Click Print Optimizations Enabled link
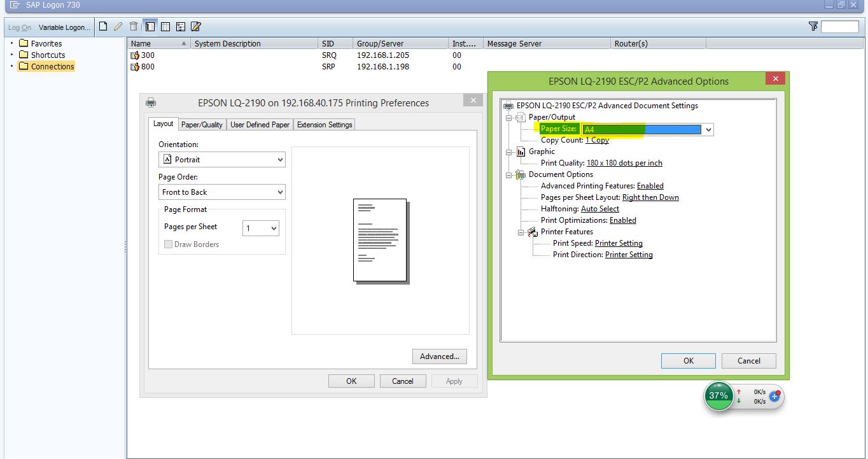This screenshot has height=459, width=868. (623, 220)
